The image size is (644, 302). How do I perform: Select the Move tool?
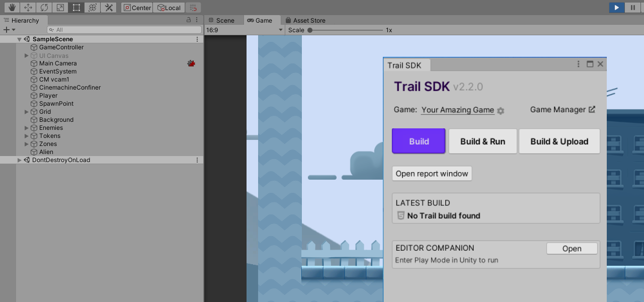click(28, 8)
